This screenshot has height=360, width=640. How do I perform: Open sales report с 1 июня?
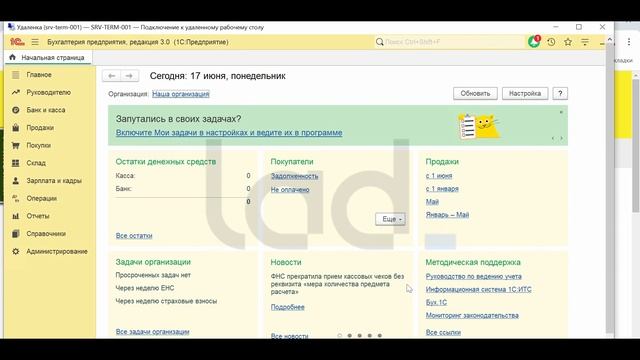tap(439, 176)
